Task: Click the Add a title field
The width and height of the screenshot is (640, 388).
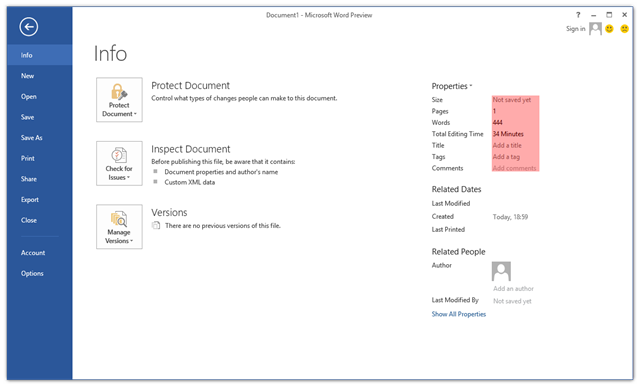Action: (507, 145)
